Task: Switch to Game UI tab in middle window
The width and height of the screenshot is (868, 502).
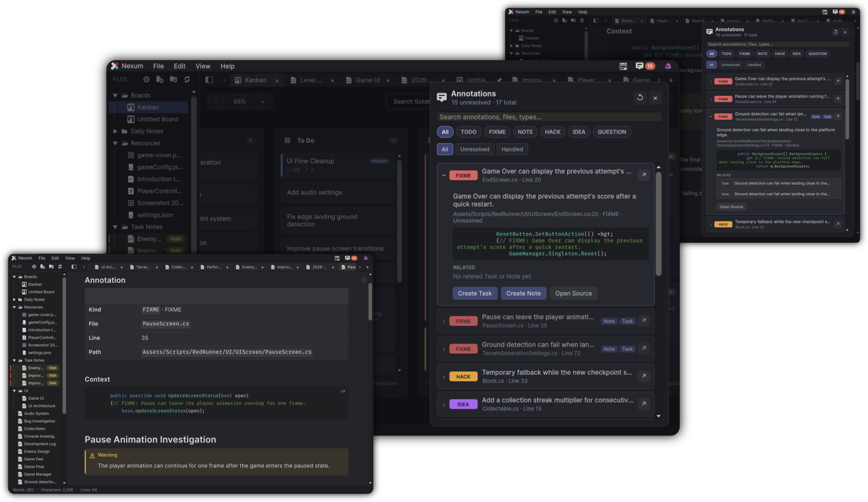Action: point(368,80)
